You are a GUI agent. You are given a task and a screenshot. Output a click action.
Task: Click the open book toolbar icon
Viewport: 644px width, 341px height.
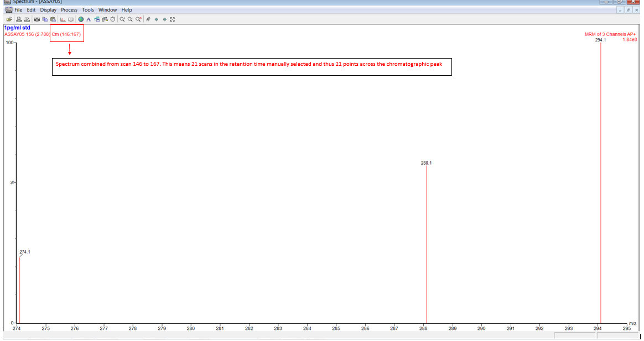coord(71,19)
